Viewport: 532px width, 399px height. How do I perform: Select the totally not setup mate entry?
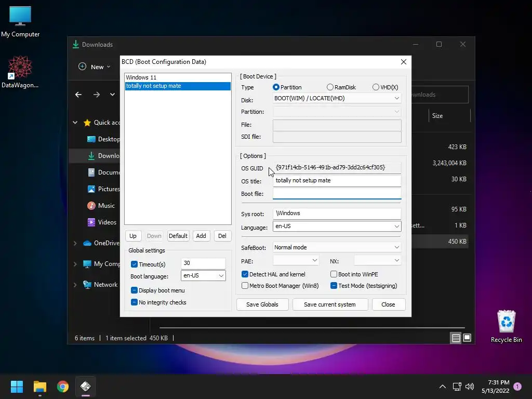coord(178,86)
